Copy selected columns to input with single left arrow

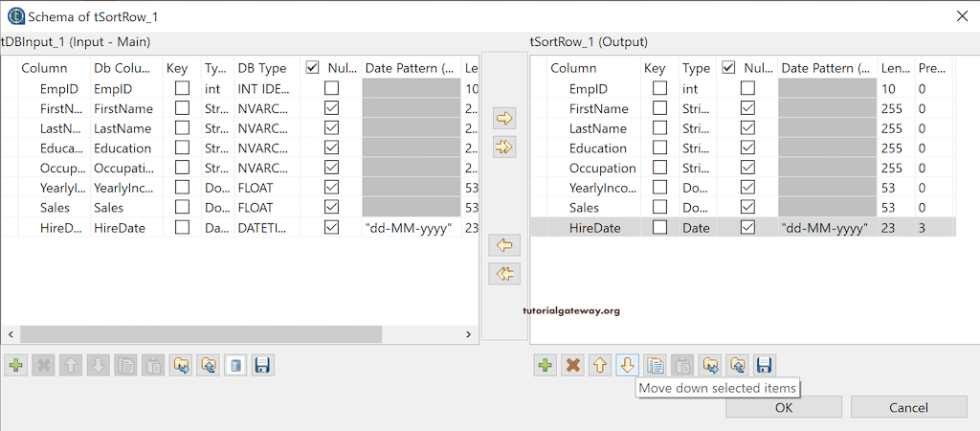pos(504,245)
